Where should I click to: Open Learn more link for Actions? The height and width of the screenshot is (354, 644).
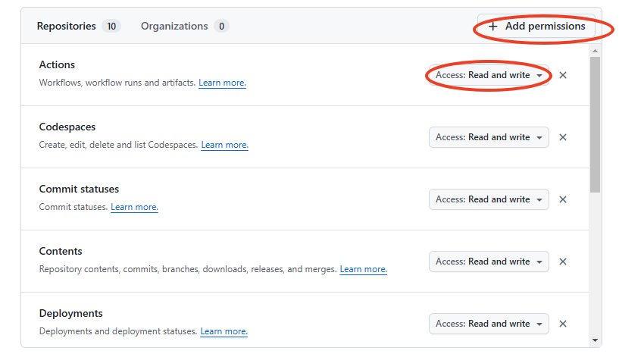pos(222,83)
